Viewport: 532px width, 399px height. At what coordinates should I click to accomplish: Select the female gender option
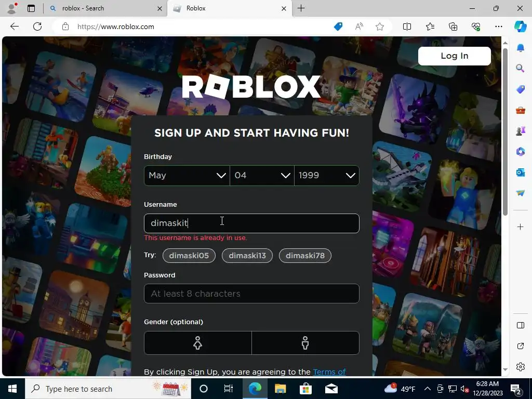(x=198, y=343)
